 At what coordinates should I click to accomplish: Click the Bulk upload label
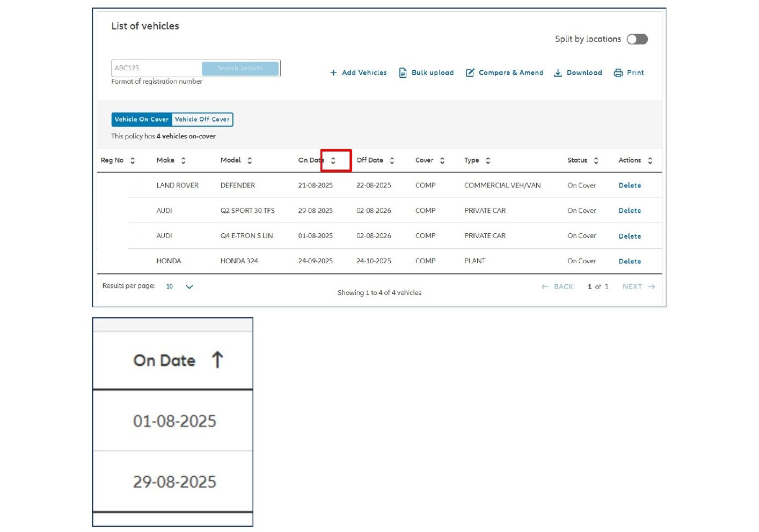[433, 73]
